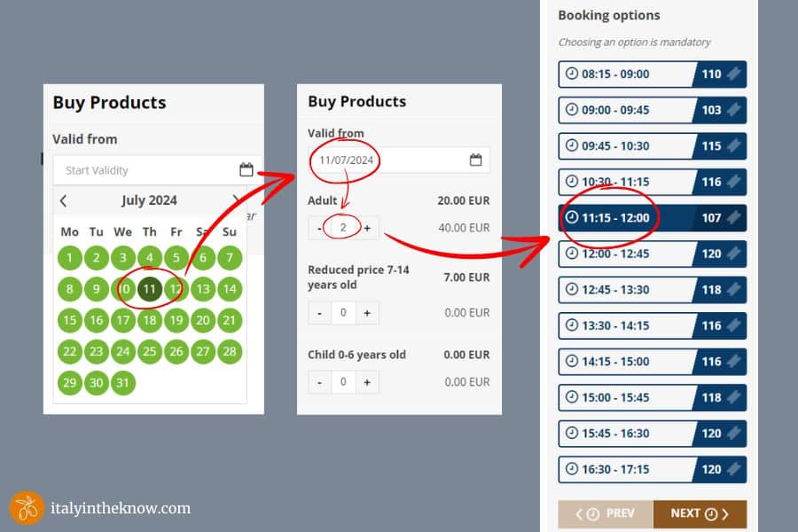Image resolution: width=798 pixels, height=532 pixels.
Task: Increase Adult ticket quantity with plus
Action: pyautogui.click(x=367, y=228)
